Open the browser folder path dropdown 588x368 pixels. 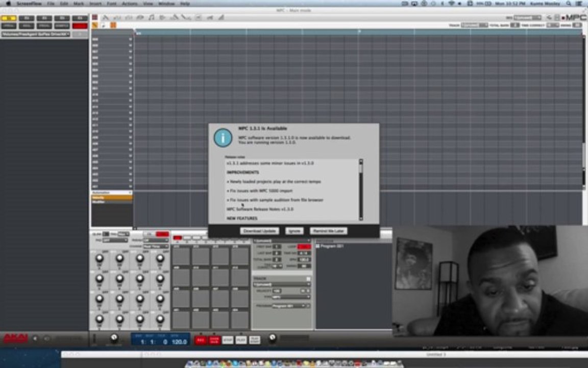36,34
